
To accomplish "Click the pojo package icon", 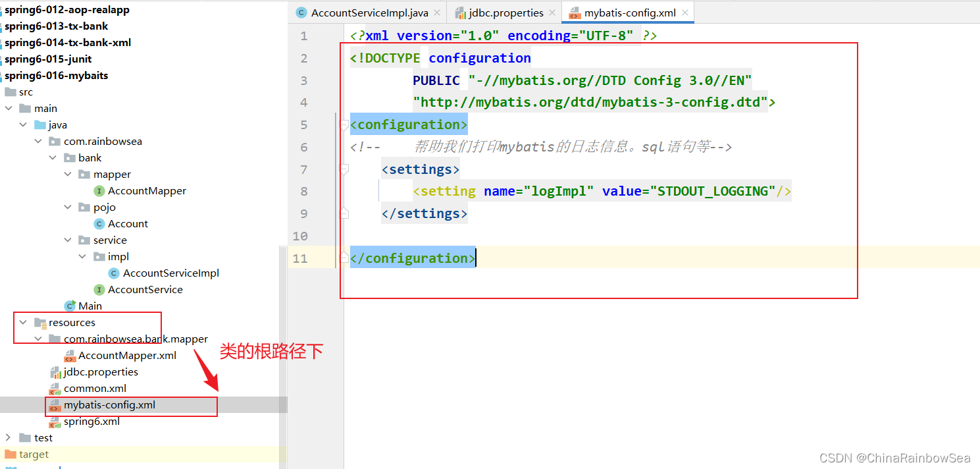I will (84, 207).
